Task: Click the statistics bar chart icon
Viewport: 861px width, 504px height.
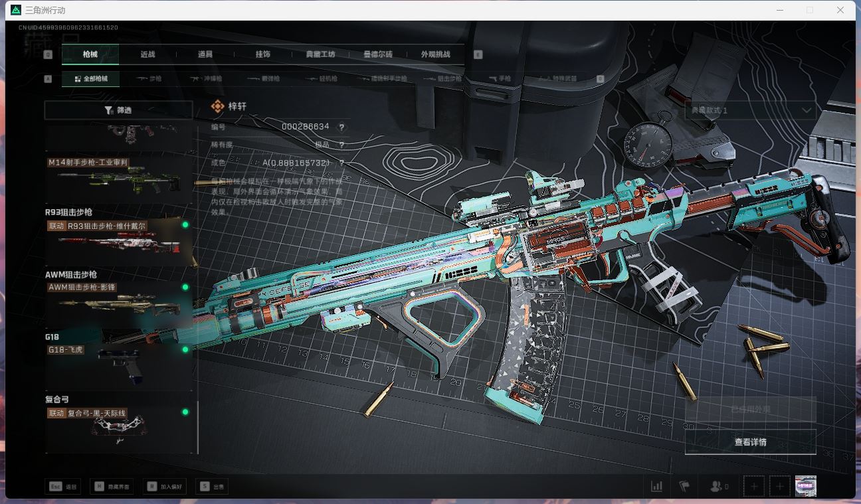Action: point(656,487)
